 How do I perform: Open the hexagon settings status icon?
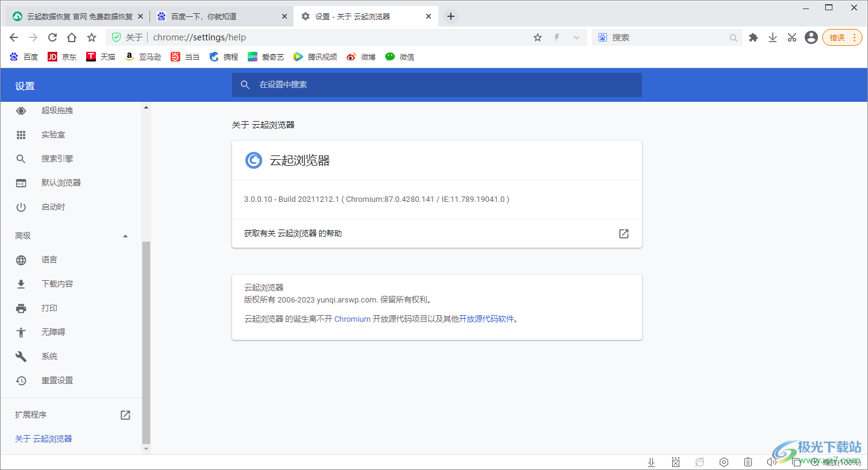(x=724, y=462)
